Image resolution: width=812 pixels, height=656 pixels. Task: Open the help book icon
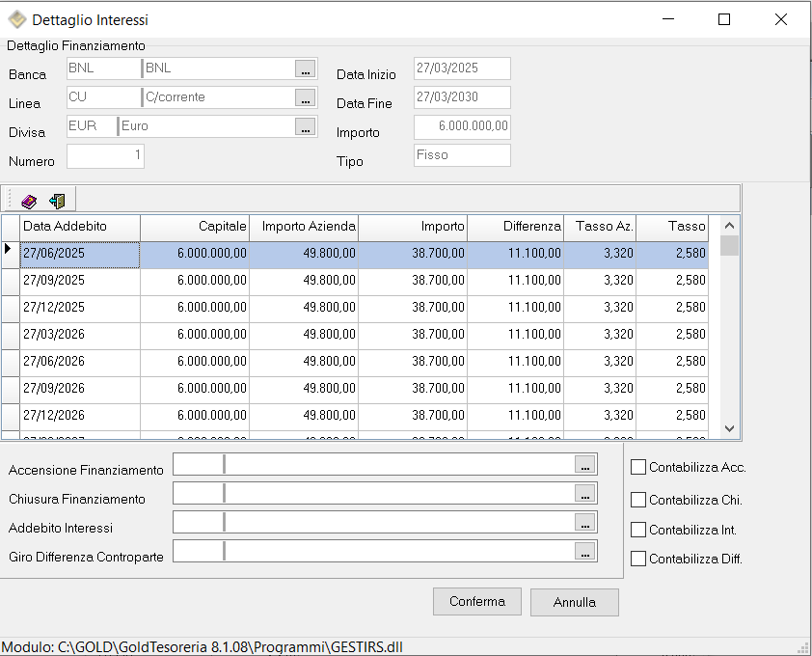coord(29,201)
